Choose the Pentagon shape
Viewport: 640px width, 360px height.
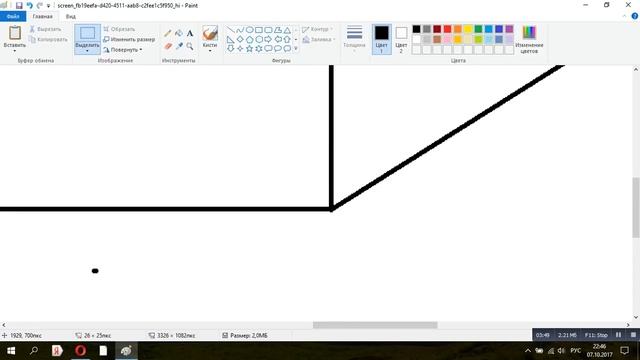(x=249, y=40)
